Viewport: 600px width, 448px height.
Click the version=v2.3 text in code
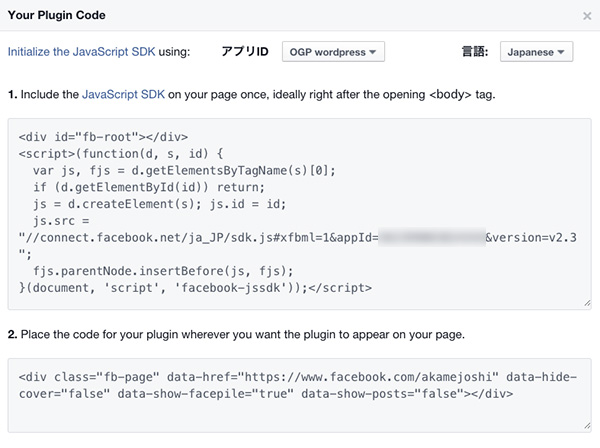pos(535,238)
